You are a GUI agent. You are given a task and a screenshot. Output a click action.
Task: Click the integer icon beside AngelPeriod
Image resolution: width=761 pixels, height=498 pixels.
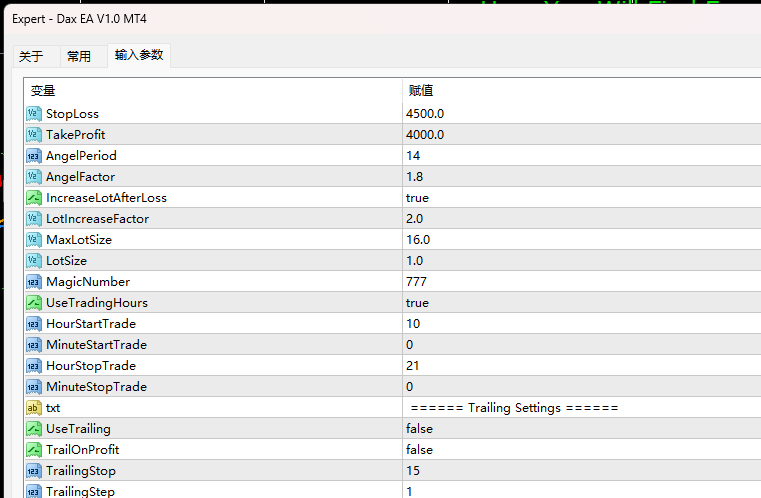[x=34, y=156]
